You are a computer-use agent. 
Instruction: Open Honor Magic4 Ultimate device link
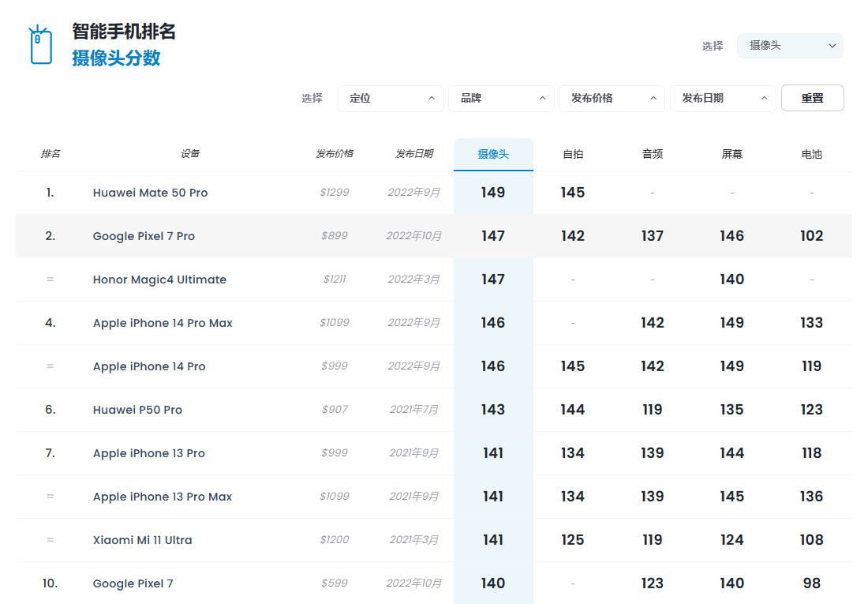pyautogui.click(x=159, y=279)
